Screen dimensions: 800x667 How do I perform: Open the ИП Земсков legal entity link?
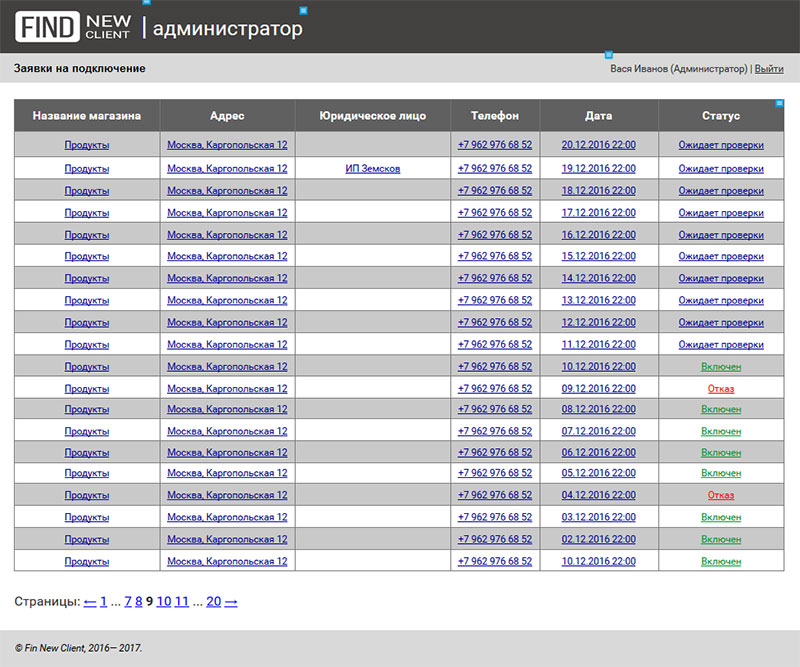point(372,169)
